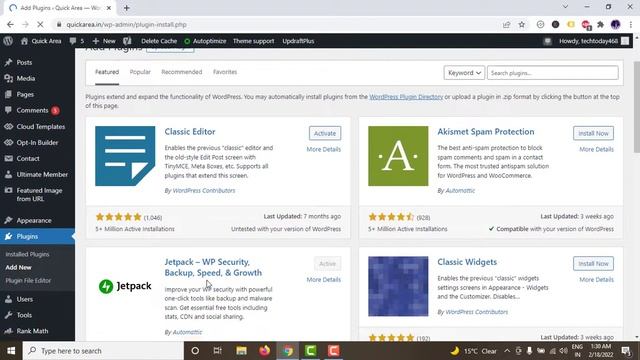
Task: Switch to Featured tab
Action: point(107,72)
